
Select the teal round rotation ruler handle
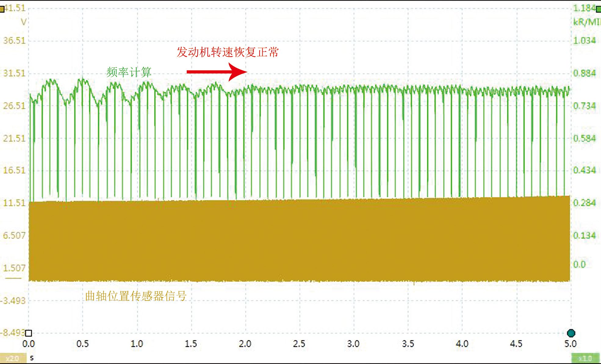571,333
